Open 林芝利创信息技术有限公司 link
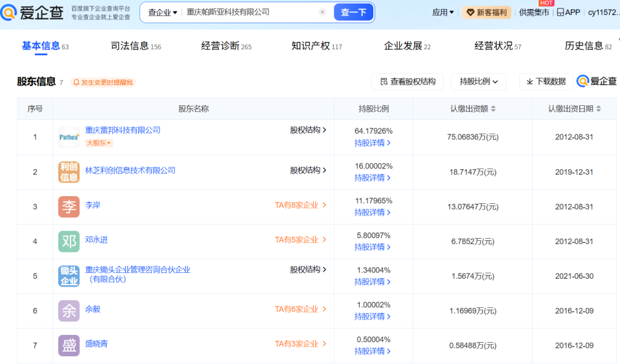Screen dimensions: 620x364 click(x=130, y=170)
